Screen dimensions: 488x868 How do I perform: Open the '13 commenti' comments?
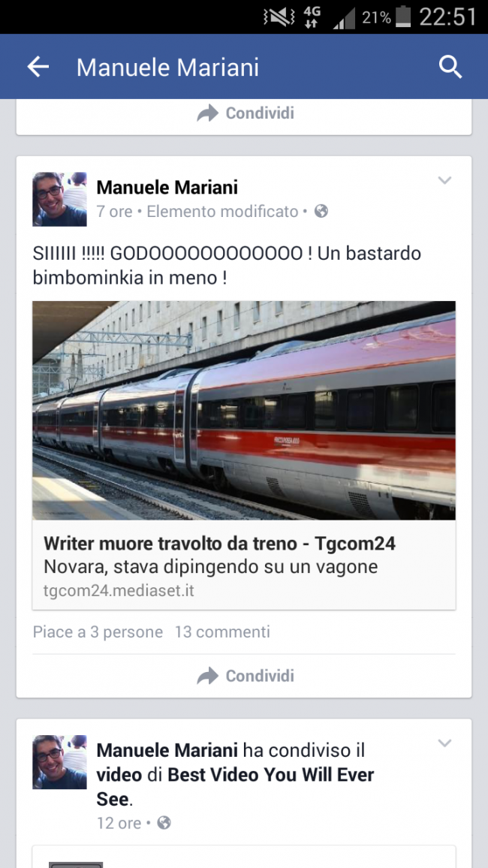[x=222, y=631]
